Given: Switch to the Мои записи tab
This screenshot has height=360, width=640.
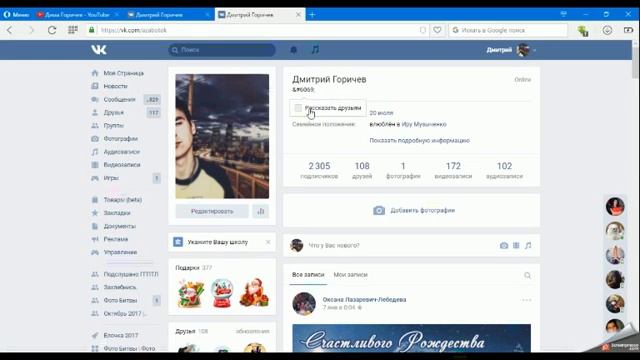Looking at the screenshot, I should coord(351,275).
